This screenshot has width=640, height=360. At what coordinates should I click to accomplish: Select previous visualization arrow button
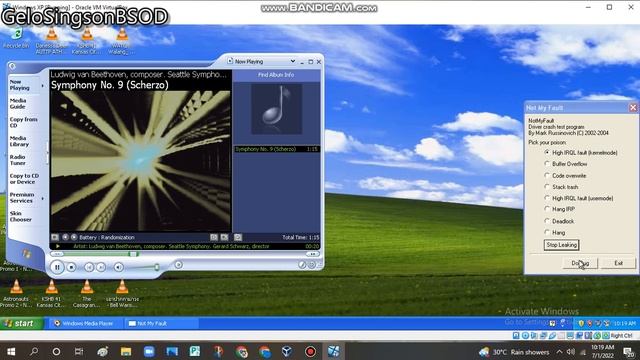click(x=65, y=237)
